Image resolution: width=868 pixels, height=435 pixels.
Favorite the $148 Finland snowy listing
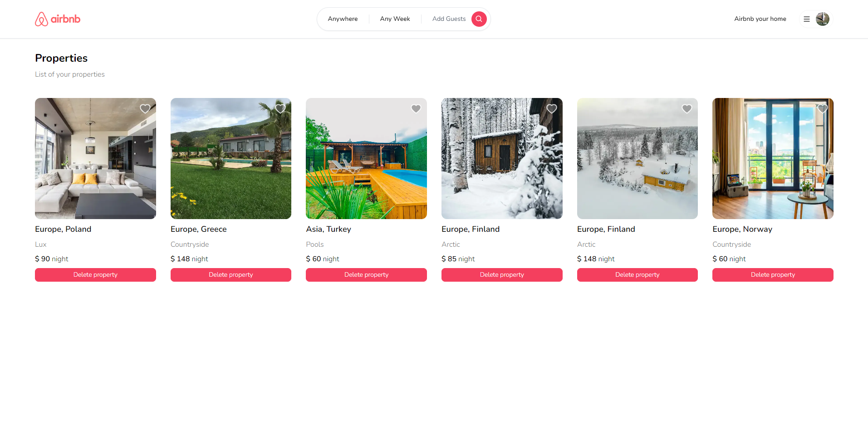tap(687, 109)
